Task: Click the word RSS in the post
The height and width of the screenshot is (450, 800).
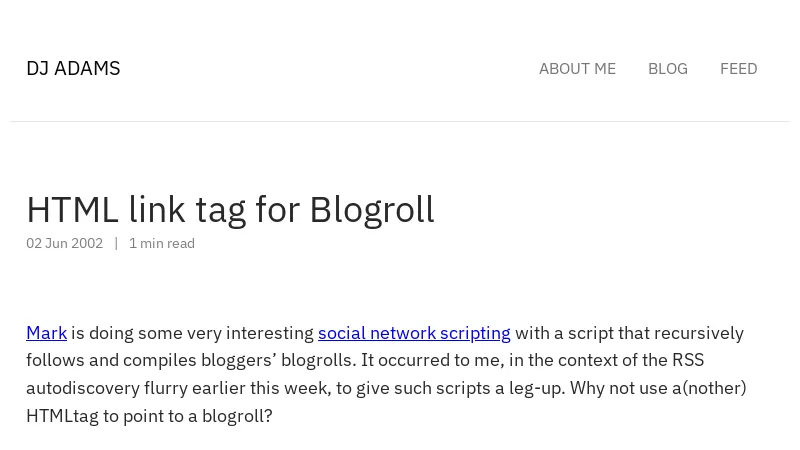Action: pos(687,360)
